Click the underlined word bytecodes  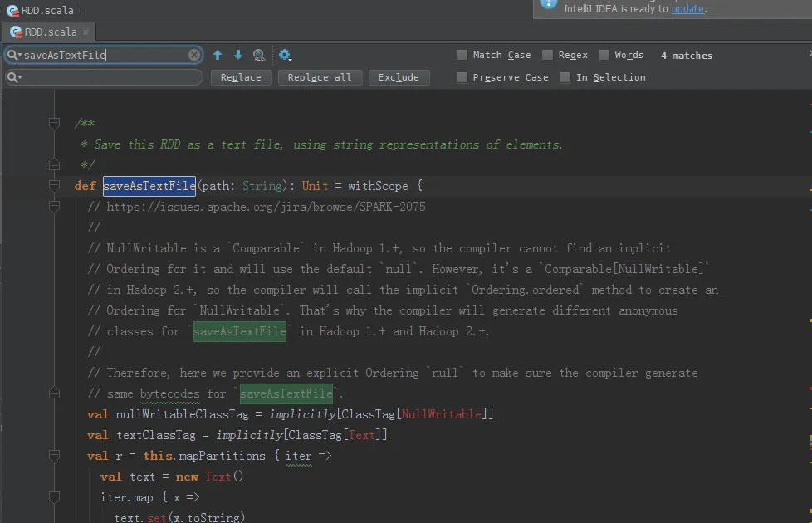click(170, 393)
